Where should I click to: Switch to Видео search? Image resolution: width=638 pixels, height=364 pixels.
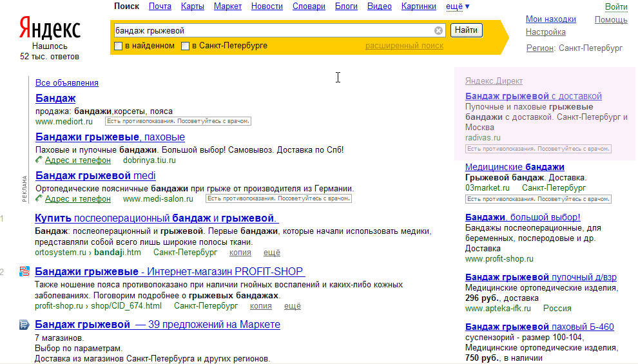379,6
